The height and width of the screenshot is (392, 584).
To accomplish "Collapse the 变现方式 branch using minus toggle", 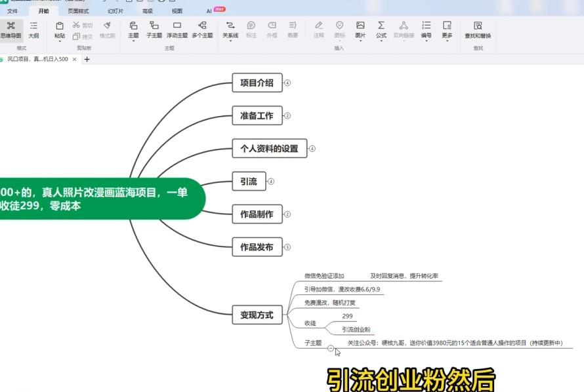I will (331, 349).
